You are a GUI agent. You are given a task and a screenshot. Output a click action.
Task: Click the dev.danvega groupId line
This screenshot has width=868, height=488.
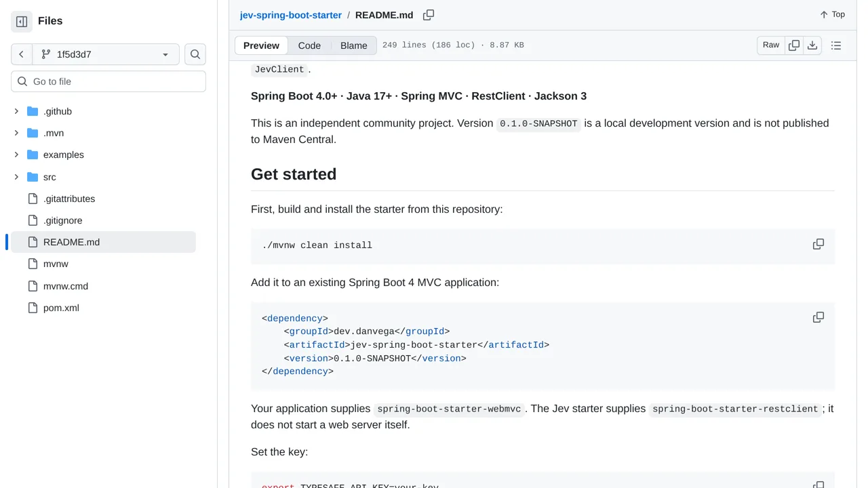click(367, 331)
